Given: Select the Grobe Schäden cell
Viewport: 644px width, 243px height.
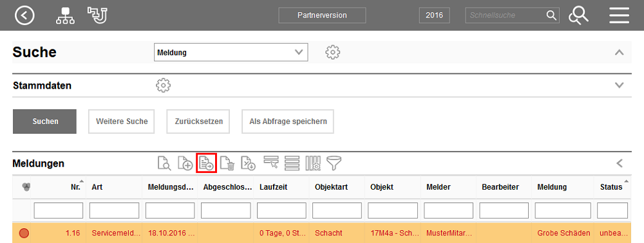Looking at the screenshot, I should (x=563, y=233).
